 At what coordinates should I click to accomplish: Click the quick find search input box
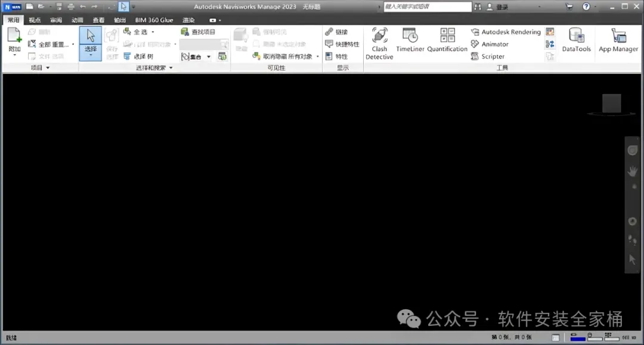[200, 44]
